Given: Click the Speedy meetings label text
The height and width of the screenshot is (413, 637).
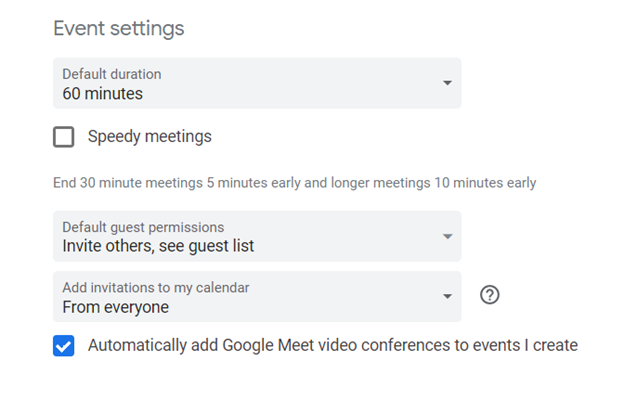Looking at the screenshot, I should [150, 136].
